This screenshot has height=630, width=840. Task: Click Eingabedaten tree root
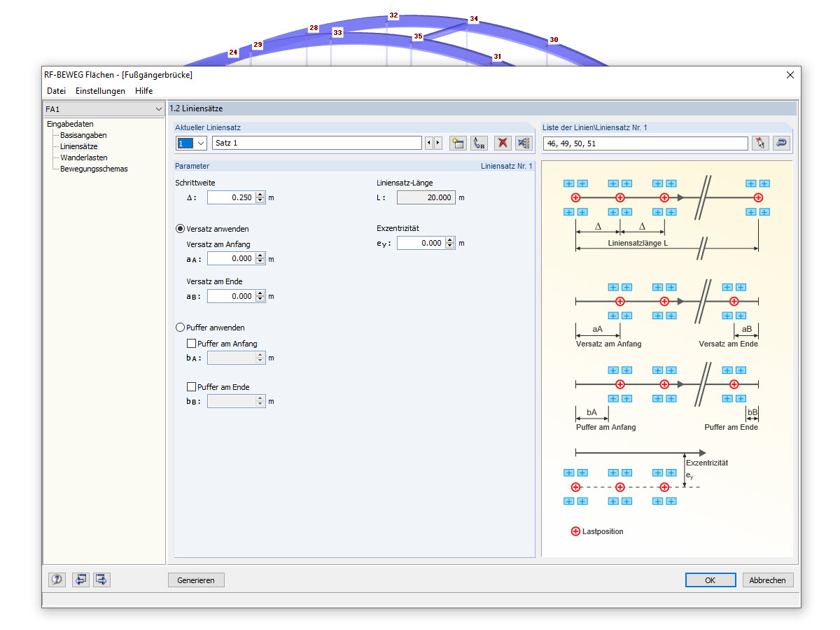pyautogui.click(x=70, y=124)
